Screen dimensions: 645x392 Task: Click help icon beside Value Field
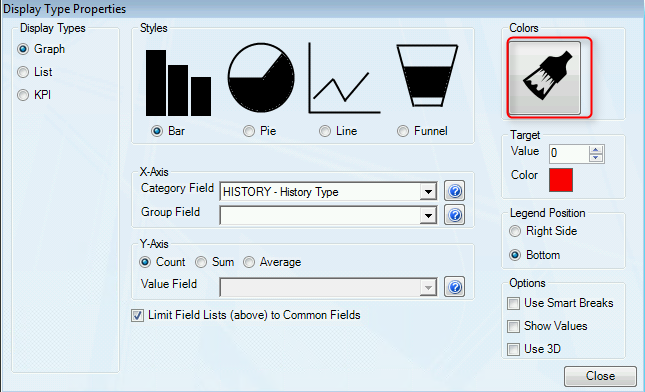click(455, 287)
